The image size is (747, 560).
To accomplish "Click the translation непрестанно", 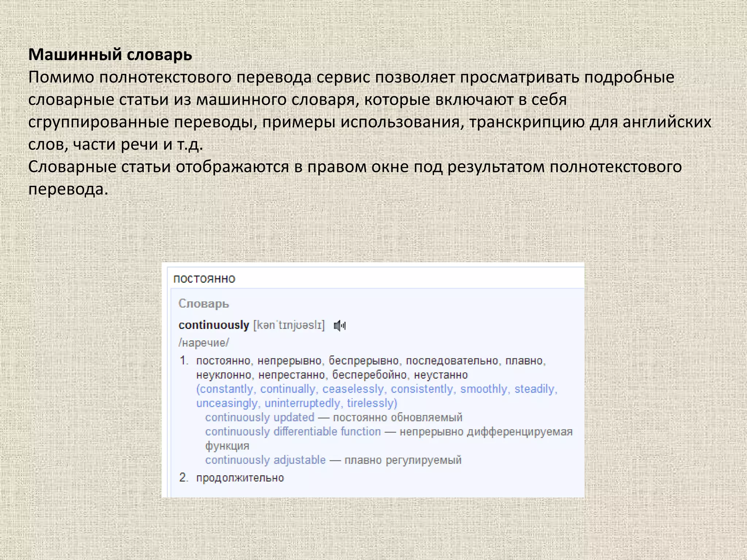I will point(292,375).
